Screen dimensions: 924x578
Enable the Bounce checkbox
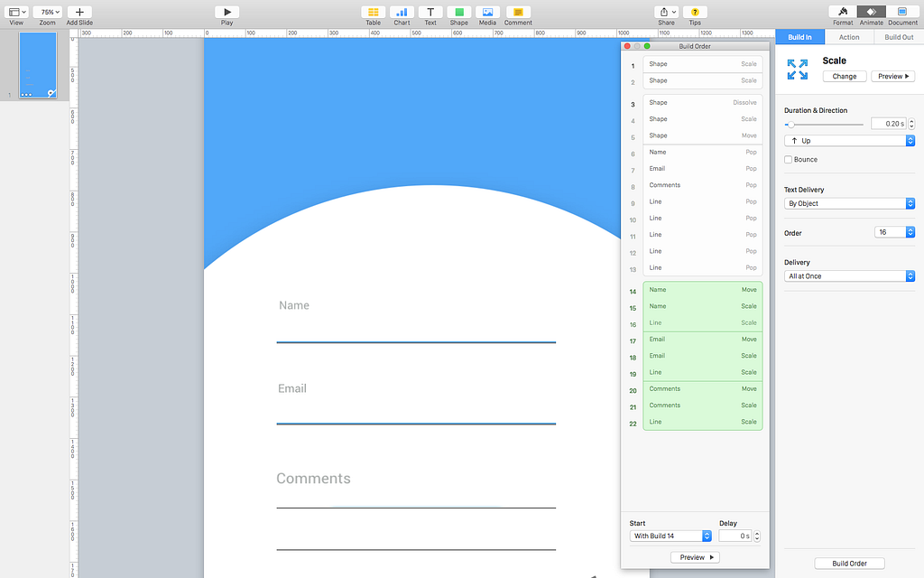coord(788,160)
